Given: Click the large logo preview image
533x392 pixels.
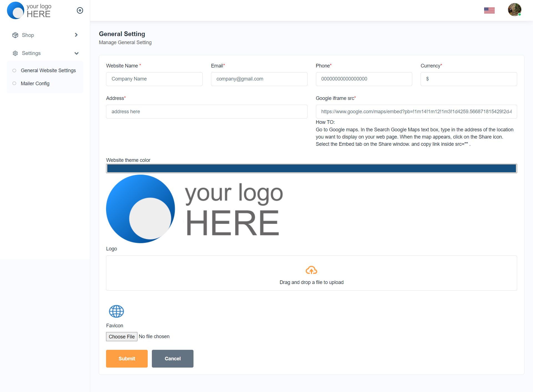Looking at the screenshot, I should click(194, 209).
